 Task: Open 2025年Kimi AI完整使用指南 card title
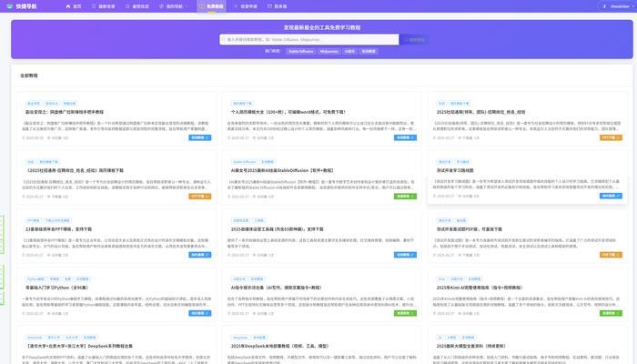(x=479, y=288)
